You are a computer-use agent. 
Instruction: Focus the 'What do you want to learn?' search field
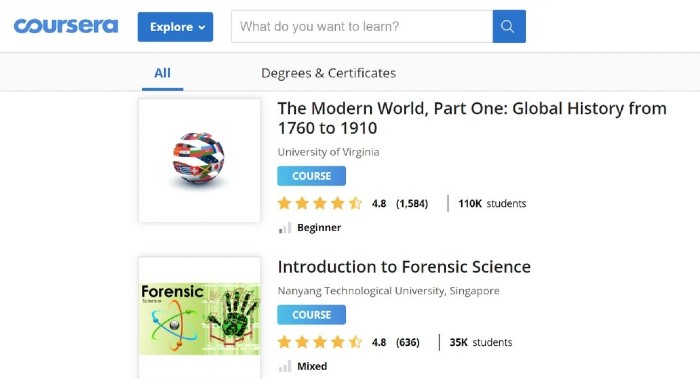pyautogui.click(x=362, y=26)
